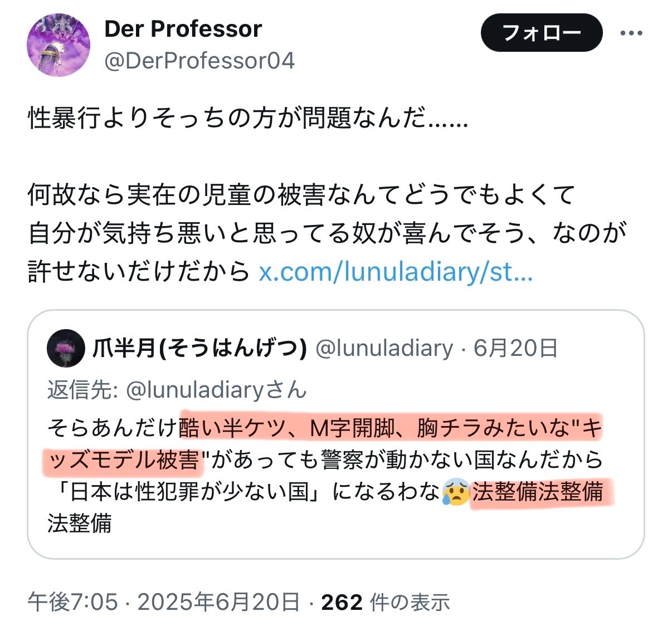Click the anxious sweat emoji in quote
672x626 pixels.
pyautogui.click(x=456, y=492)
